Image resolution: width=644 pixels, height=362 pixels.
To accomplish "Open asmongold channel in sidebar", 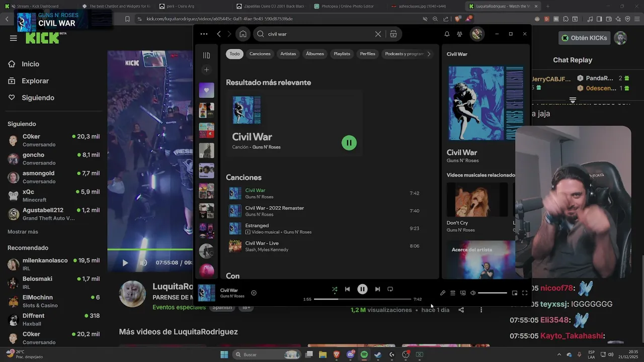I will click(53, 176).
